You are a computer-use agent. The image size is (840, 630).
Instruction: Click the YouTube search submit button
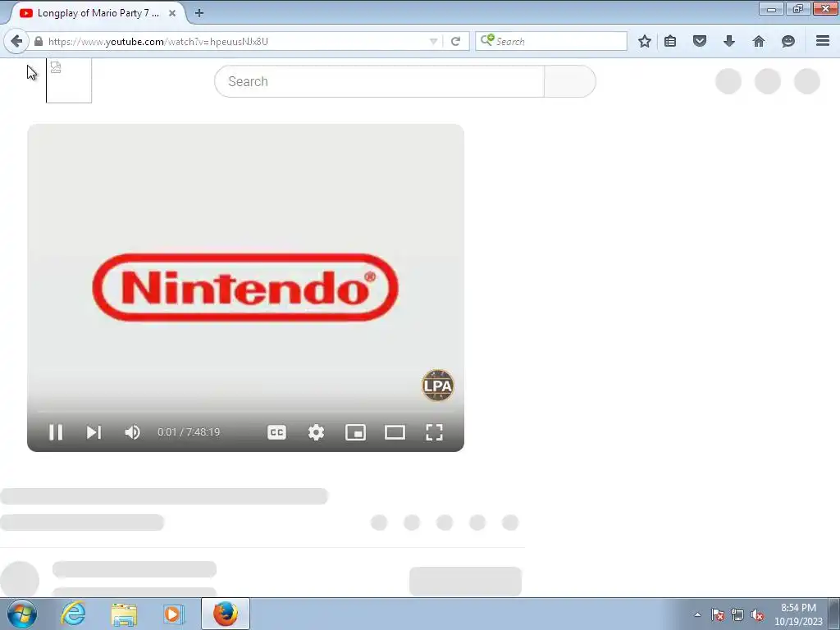pyautogui.click(x=570, y=81)
